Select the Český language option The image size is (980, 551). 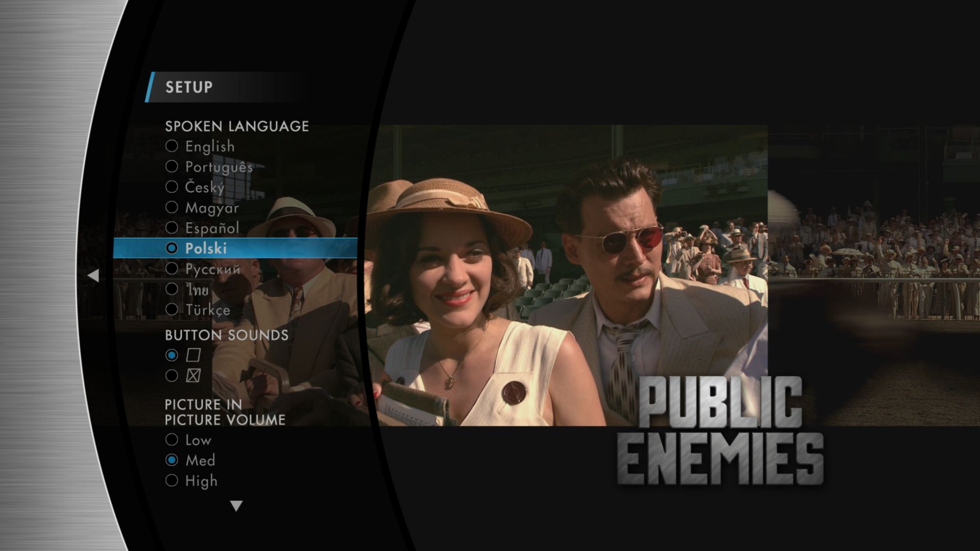pyautogui.click(x=195, y=187)
